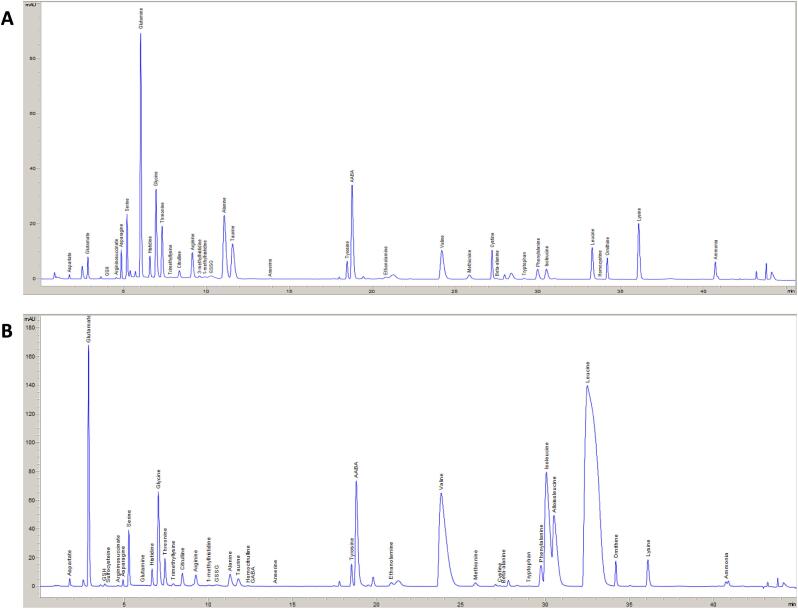This screenshot has height=609, width=798.
Task: Select the Anserine label in panel B
Action: point(275,571)
